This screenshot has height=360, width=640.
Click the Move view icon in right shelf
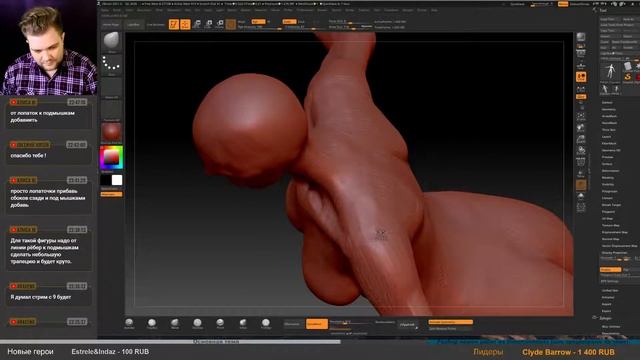point(581,128)
